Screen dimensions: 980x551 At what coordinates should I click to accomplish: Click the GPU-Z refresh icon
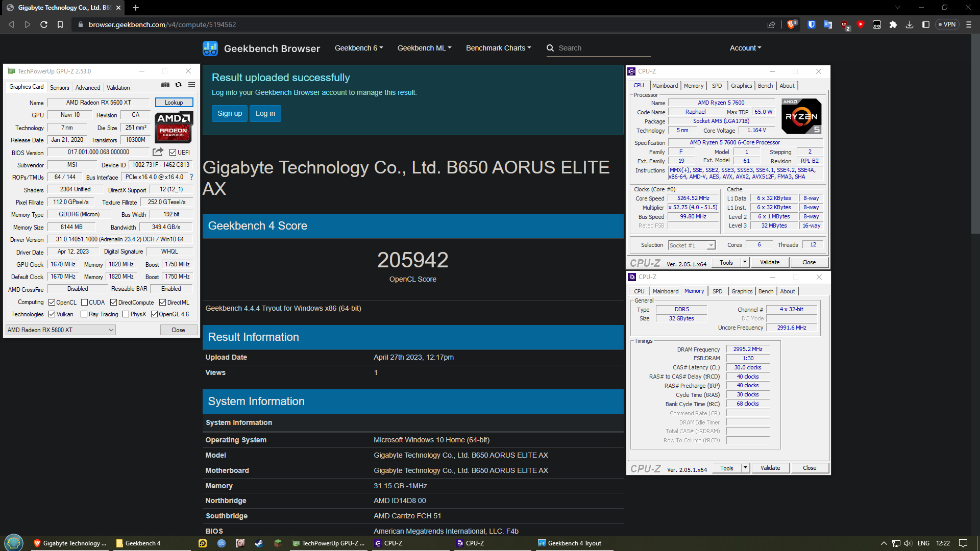pyautogui.click(x=178, y=85)
